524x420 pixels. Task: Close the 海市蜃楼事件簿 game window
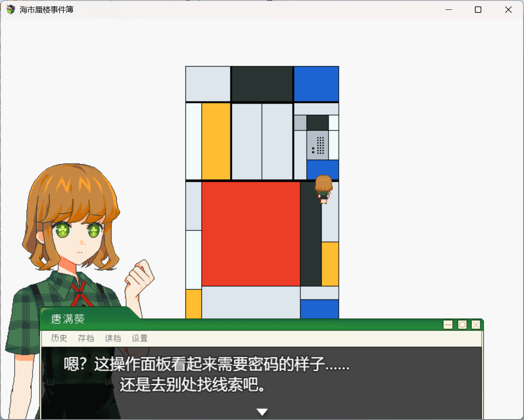tap(508, 9)
